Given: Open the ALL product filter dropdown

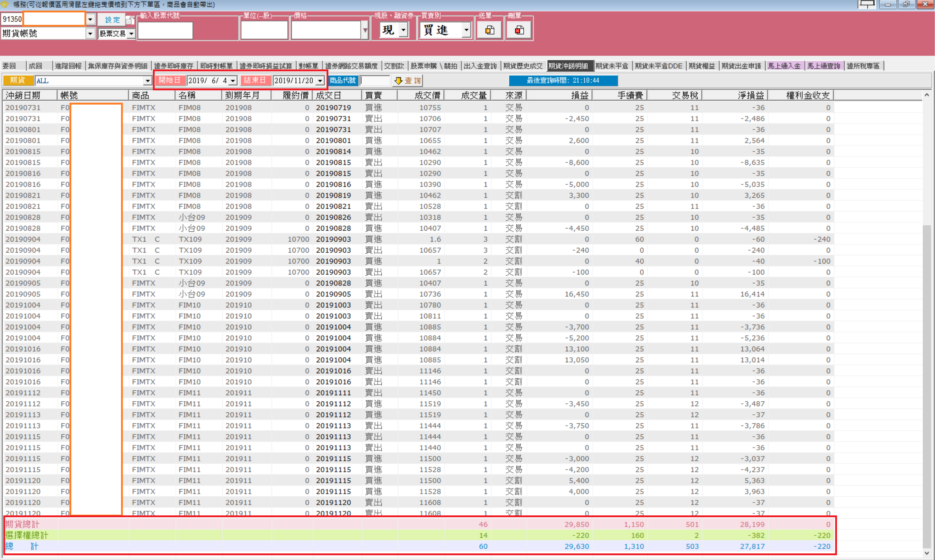Looking at the screenshot, I should pyautogui.click(x=148, y=81).
